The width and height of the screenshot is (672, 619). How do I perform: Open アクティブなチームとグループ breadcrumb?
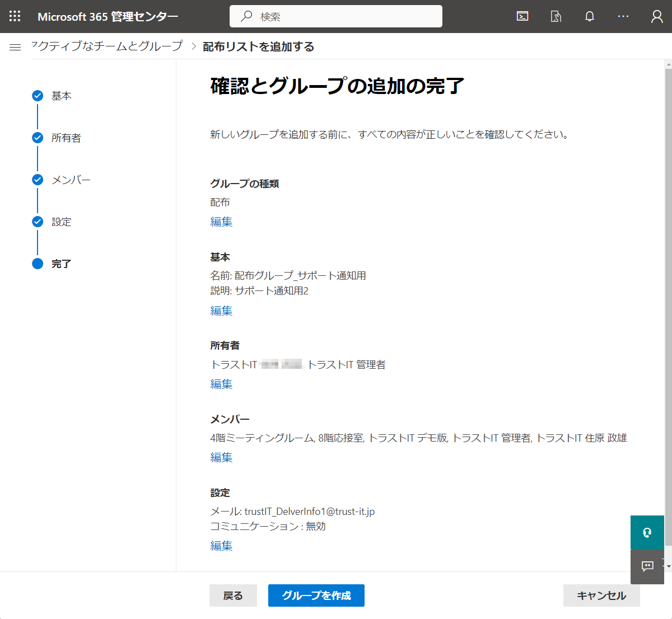107,46
